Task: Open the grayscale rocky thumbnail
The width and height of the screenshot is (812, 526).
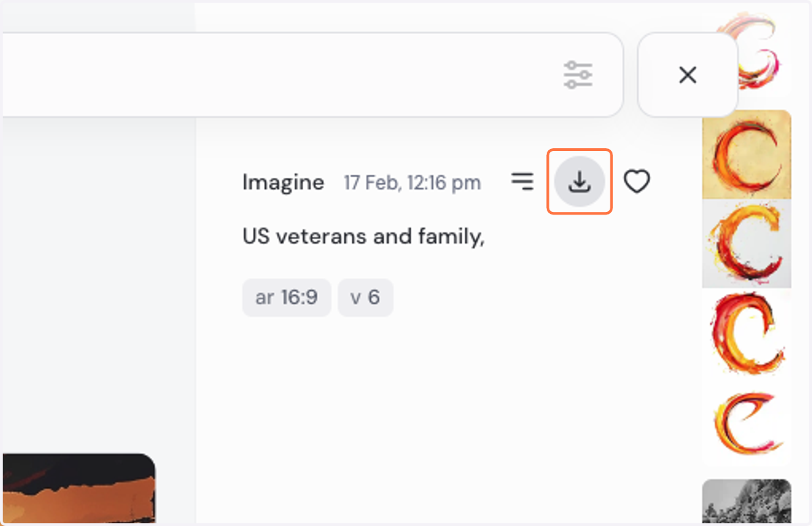Action: (x=746, y=501)
